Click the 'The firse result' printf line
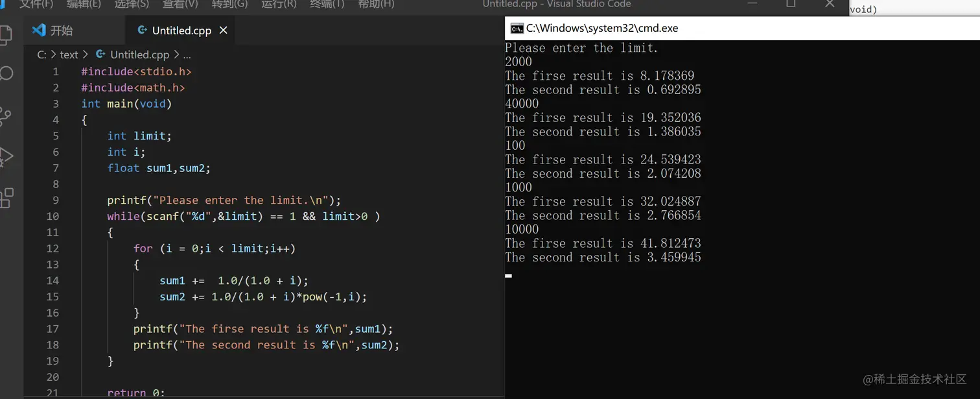The height and width of the screenshot is (399, 980). (x=263, y=329)
